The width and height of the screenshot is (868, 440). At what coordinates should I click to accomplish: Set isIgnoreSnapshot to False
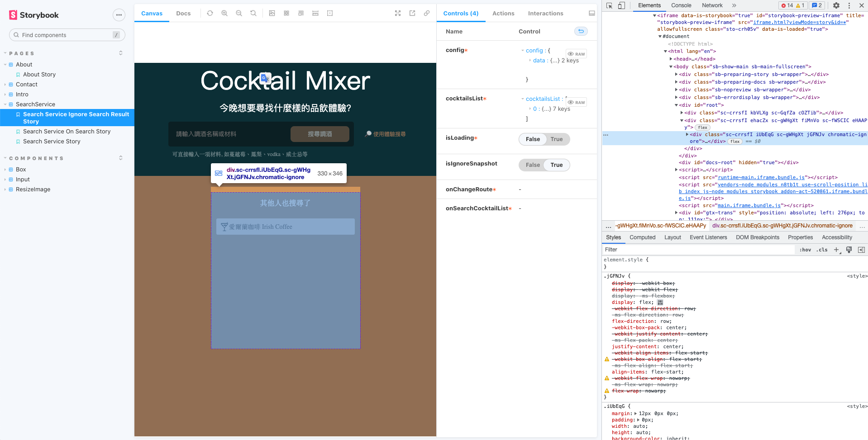533,165
